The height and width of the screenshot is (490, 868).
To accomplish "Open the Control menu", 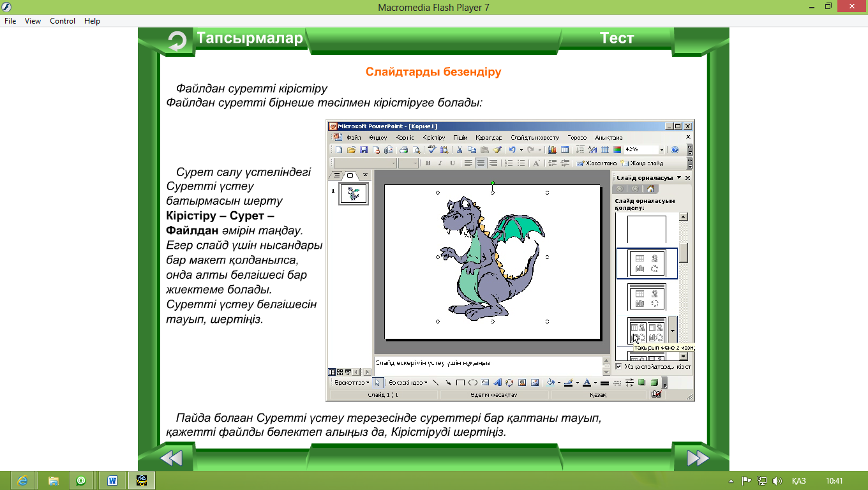I will (63, 21).
